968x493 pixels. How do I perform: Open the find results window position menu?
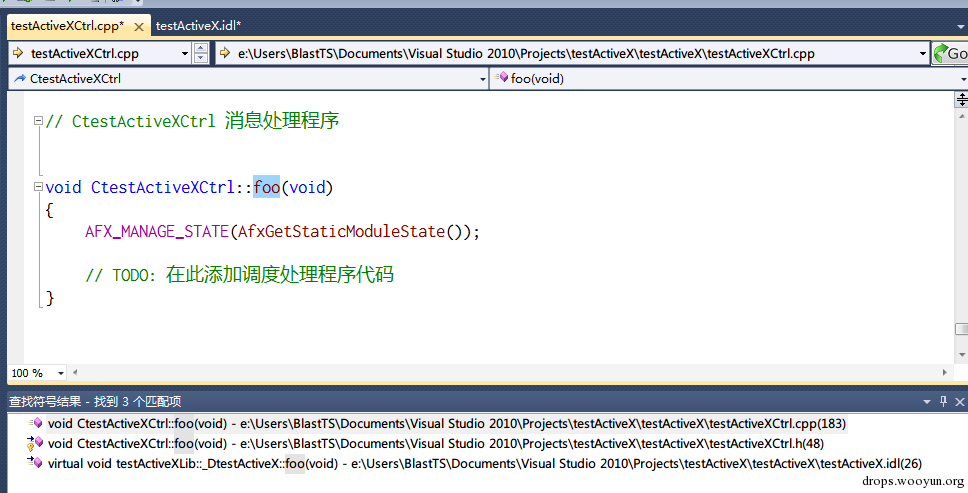(926, 401)
